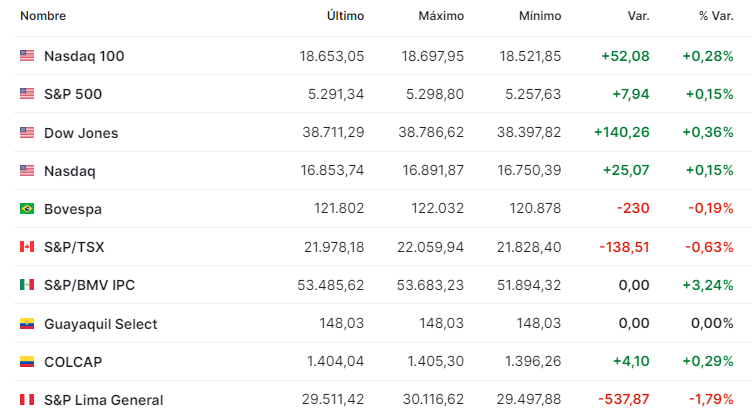This screenshot has height=410, width=752.
Task: Click the US flag icon beside S&P 500
Action: coord(27,94)
